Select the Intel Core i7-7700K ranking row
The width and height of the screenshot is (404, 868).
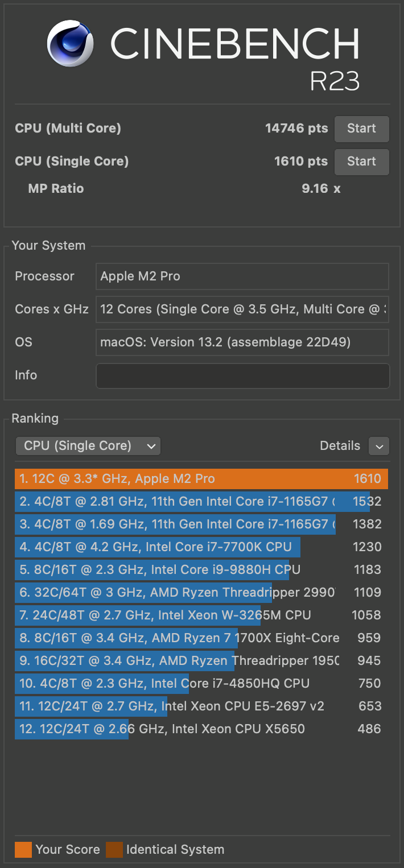[201, 547]
